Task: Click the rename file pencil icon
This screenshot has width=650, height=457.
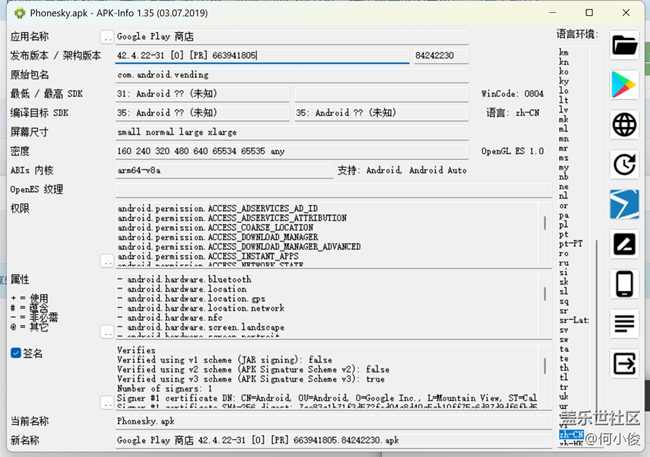Action: coord(625,244)
